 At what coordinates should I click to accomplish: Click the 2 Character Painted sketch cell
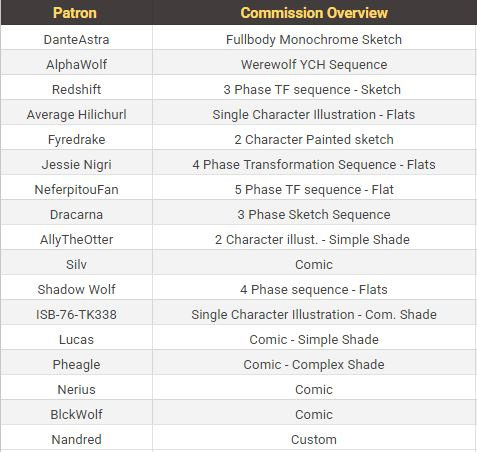pyautogui.click(x=314, y=138)
